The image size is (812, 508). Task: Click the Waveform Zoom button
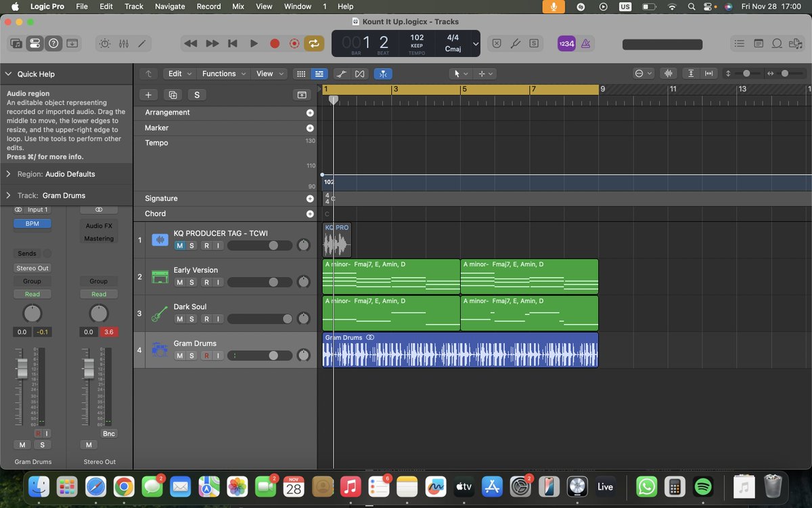pos(669,74)
